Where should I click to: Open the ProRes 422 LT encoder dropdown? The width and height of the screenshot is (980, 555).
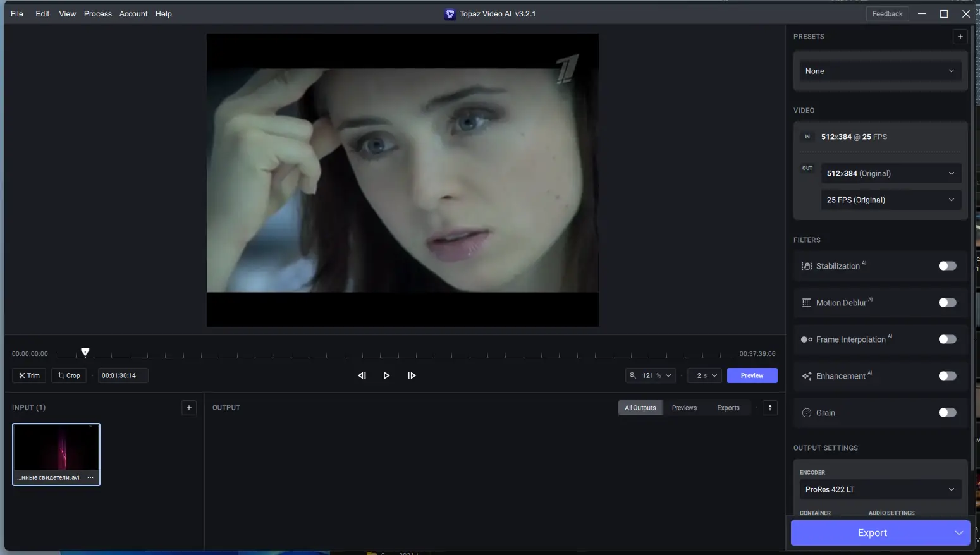879,490
